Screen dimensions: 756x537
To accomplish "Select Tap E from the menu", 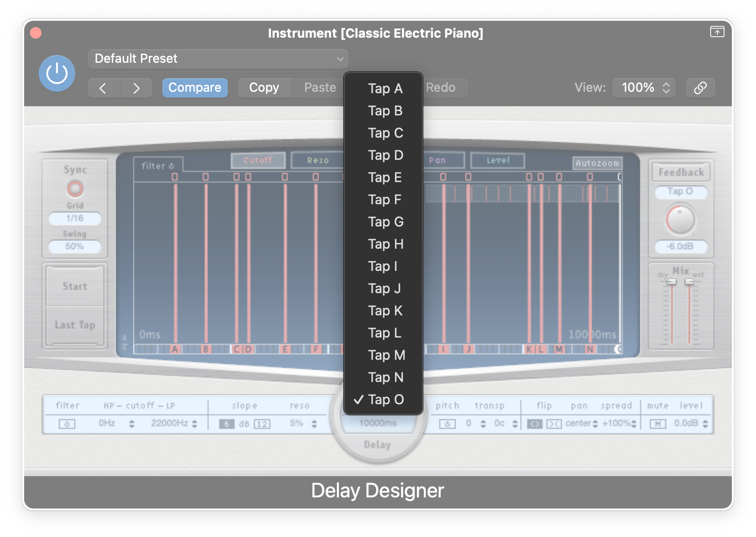I will coord(383,177).
